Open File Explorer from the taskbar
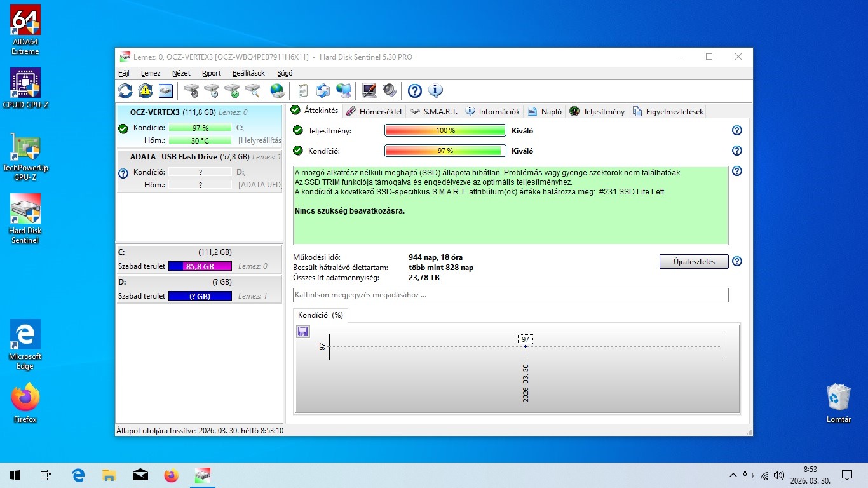The height and width of the screenshot is (488, 868). (109, 475)
